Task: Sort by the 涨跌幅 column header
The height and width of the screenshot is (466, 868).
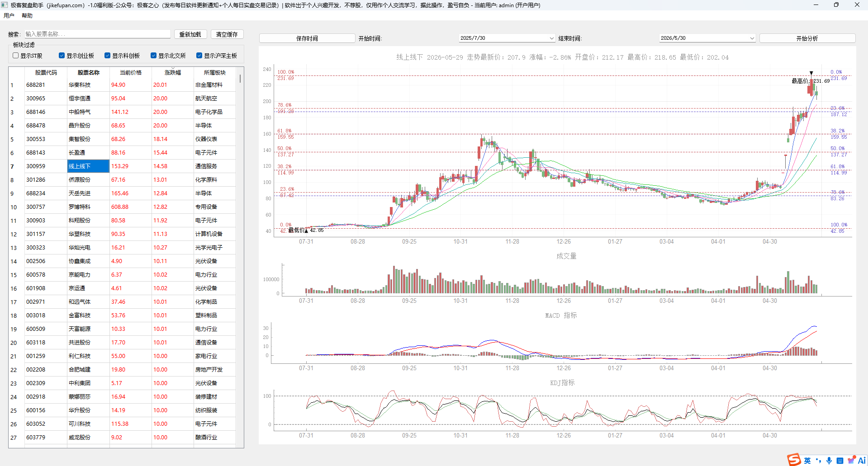Action: (172, 73)
